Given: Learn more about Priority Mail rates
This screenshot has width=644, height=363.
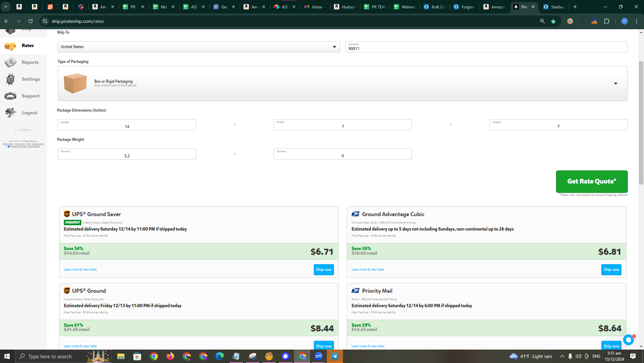Looking at the screenshot, I should coord(368,346).
